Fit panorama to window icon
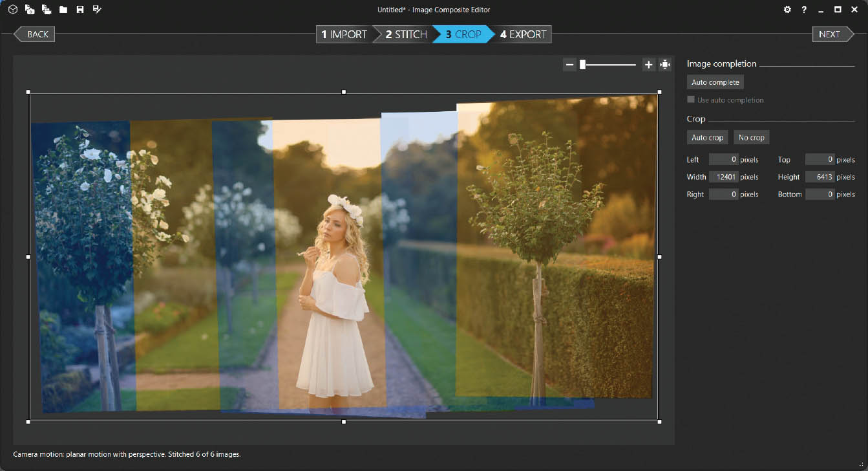 click(665, 65)
